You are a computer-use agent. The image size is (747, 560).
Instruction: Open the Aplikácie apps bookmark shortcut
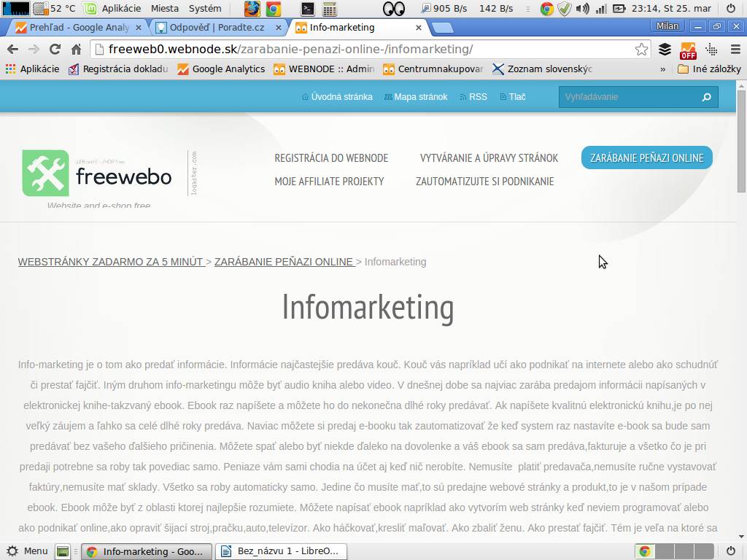coord(33,69)
